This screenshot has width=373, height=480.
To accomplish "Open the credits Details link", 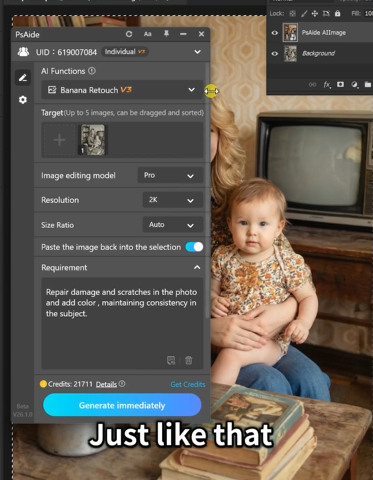I will (106, 384).
